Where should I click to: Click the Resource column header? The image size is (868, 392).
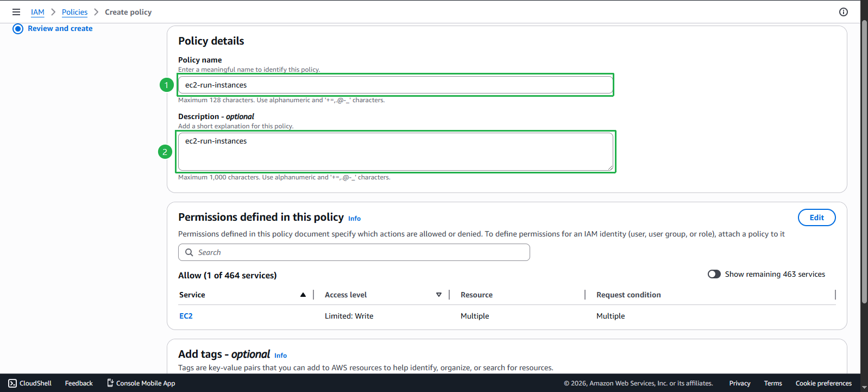(476, 295)
